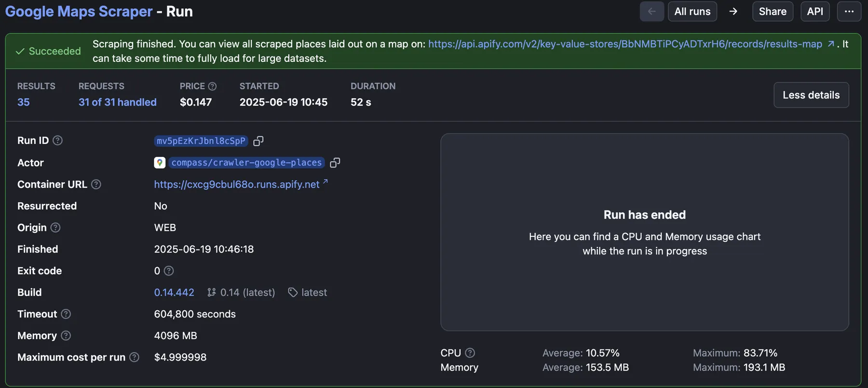Click the Timeout help icon
The image size is (868, 388).
(66, 314)
